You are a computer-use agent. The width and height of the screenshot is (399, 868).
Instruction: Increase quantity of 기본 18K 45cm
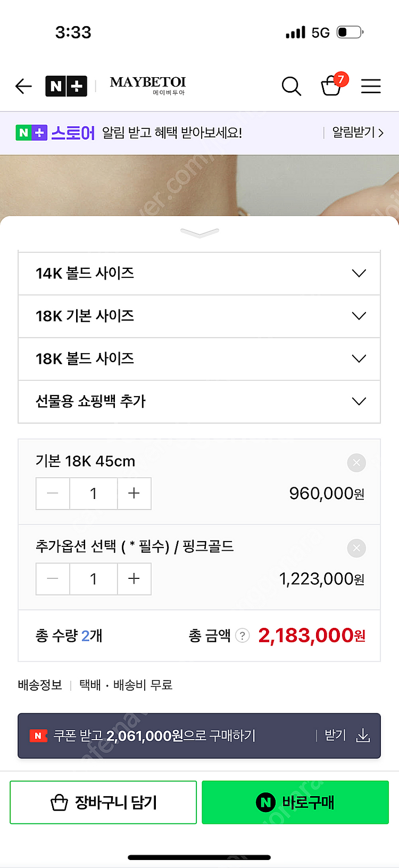[134, 494]
